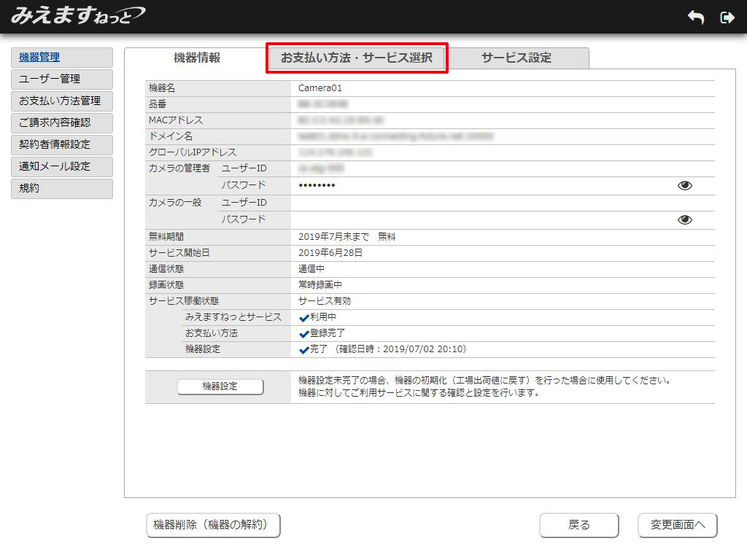Viewport: 747px width, 560px height.
Task: Click the 戻る button
Action: tap(579, 525)
